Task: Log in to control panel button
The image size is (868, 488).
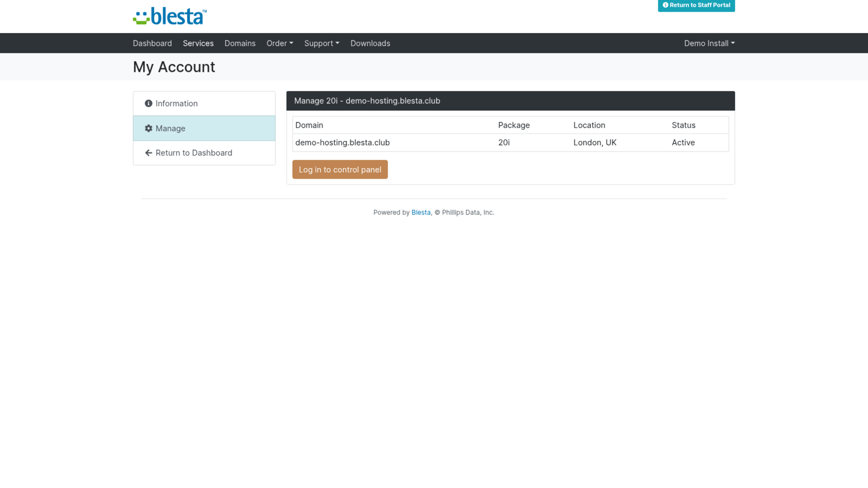Action: pos(340,169)
